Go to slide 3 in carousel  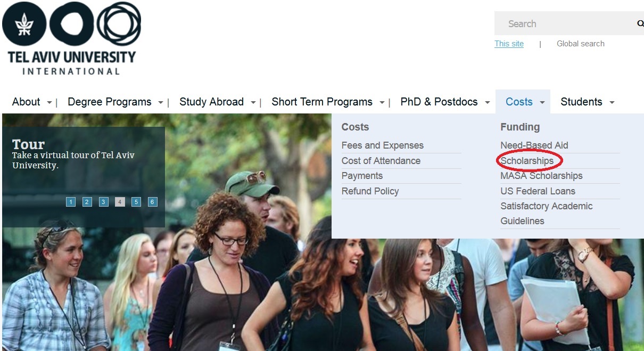point(104,202)
